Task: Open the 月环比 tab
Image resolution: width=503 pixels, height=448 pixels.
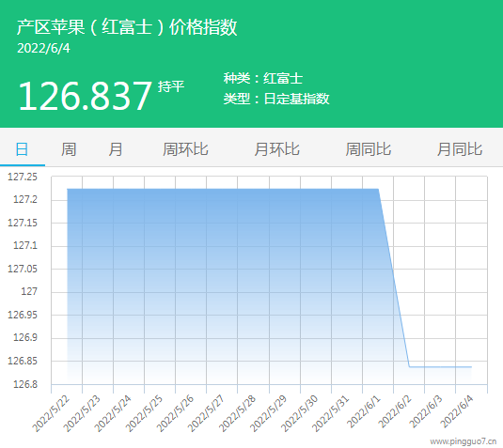Action: pos(276,149)
